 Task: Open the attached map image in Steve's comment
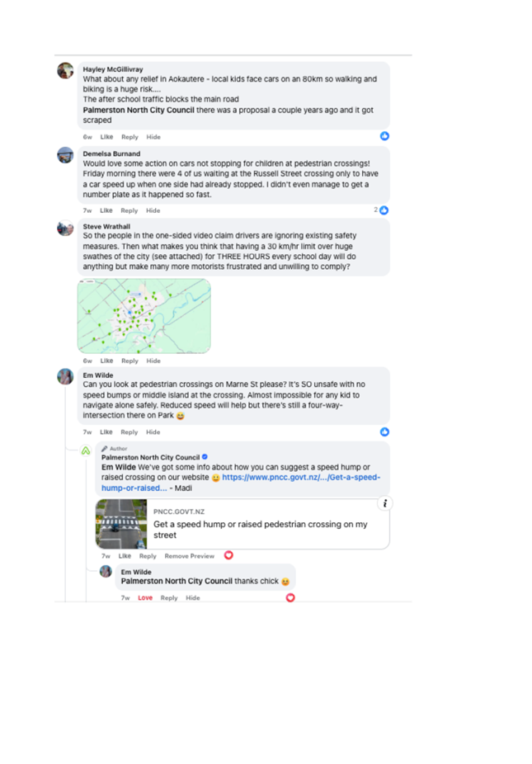pos(144,316)
